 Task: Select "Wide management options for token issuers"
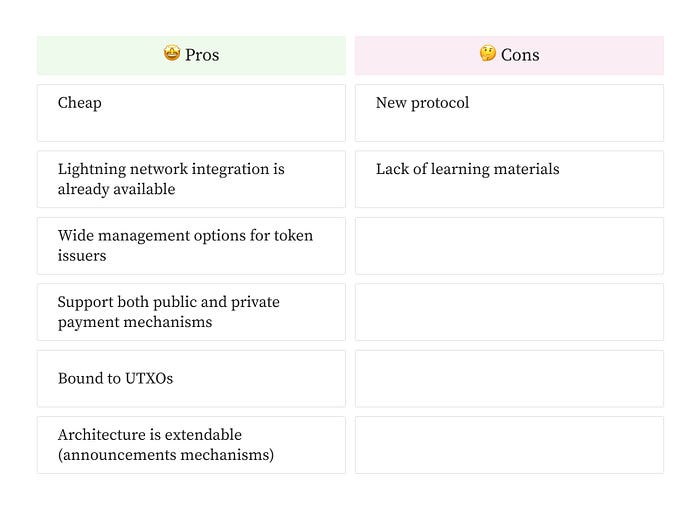tap(191, 245)
